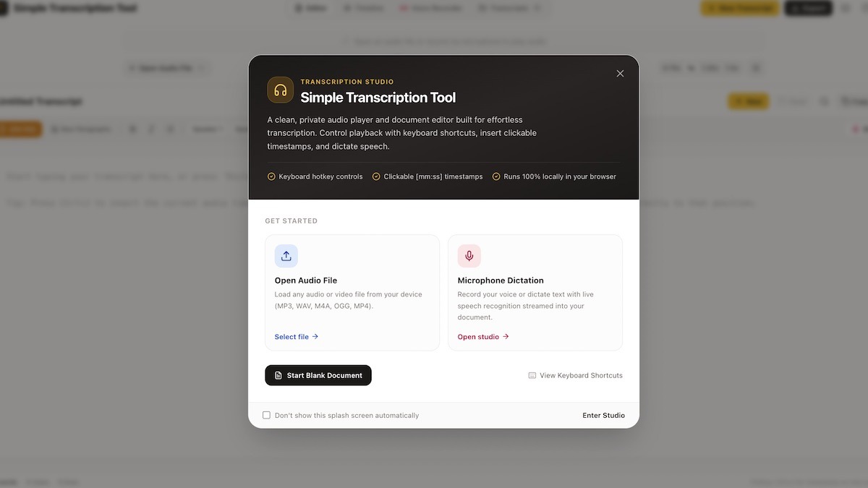This screenshot has width=868, height=488.
Task: Click the "Open Audio File" card title
Action: tap(306, 281)
